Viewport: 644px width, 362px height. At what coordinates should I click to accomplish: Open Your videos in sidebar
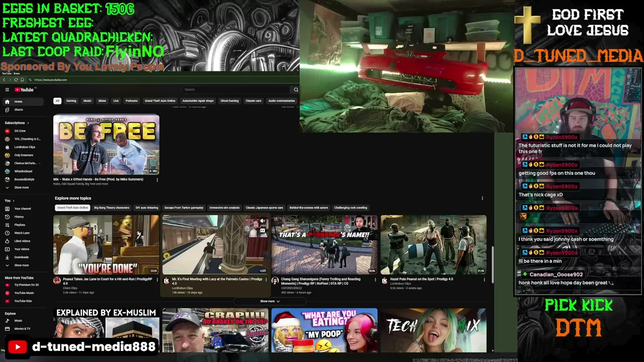(22, 249)
